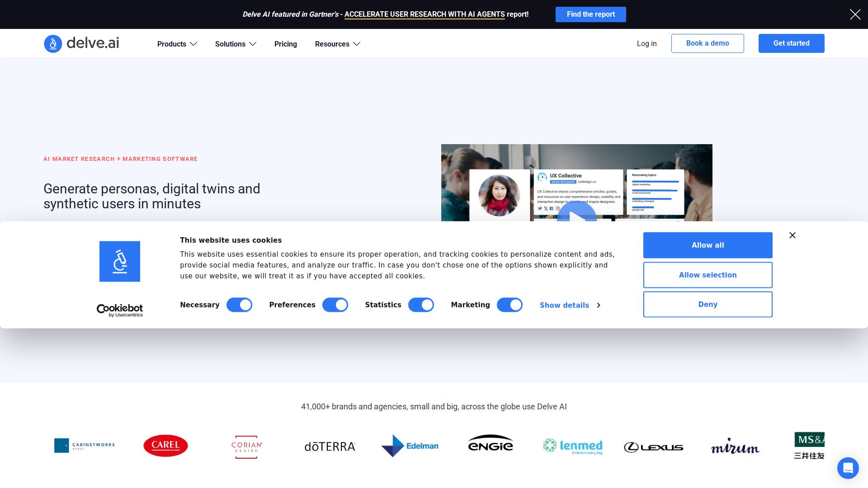
Task: Expand the Products dropdown menu
Action: coord(177,44)
